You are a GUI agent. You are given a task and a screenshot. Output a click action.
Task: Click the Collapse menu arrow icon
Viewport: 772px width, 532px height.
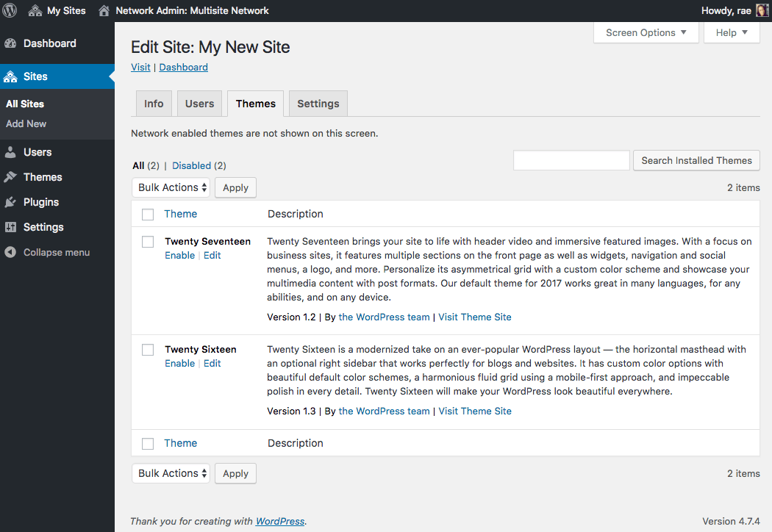click(10, 253)
